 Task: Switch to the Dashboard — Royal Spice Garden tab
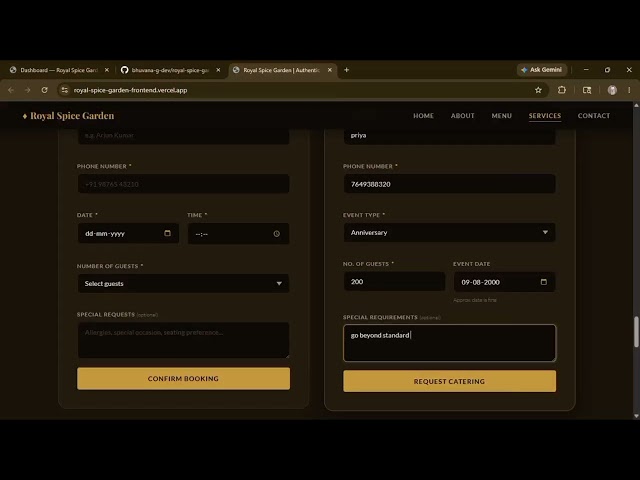[x=59, y=70]
